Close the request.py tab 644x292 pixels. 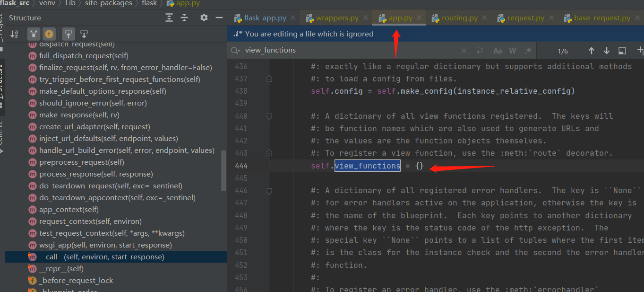pos(551,18)
